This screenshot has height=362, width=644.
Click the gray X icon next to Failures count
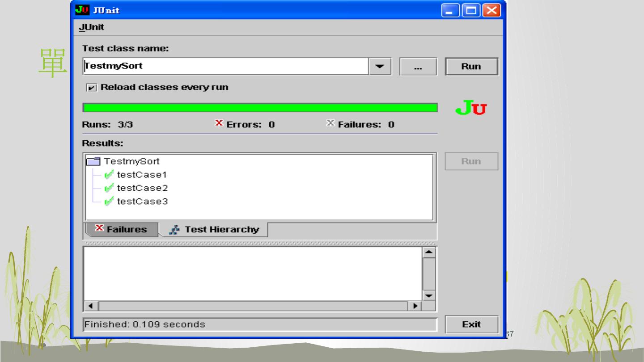pyautogui.click(x=330, y=124)
